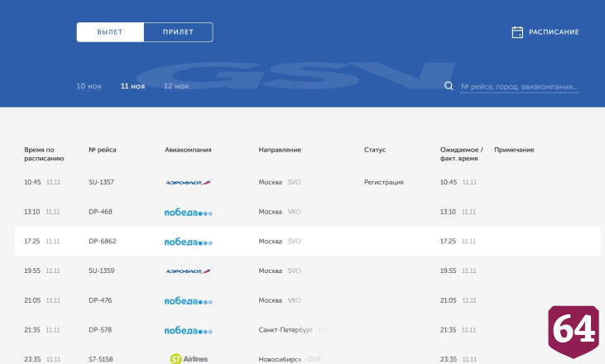The width and height of the screenshot is (605, 364).
Task: Click the Pobeda logo for DP-6862
Action: (x=189, y=242)
